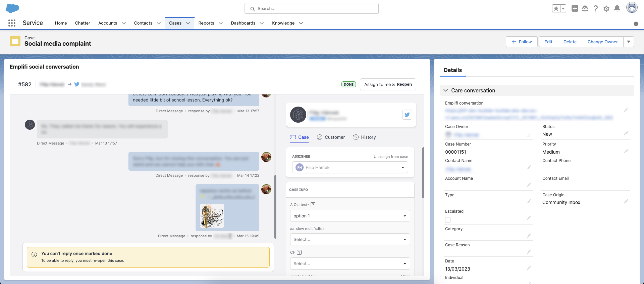Expand the Assignee dropdown for Filip Hamek

[x=403, y=167]
